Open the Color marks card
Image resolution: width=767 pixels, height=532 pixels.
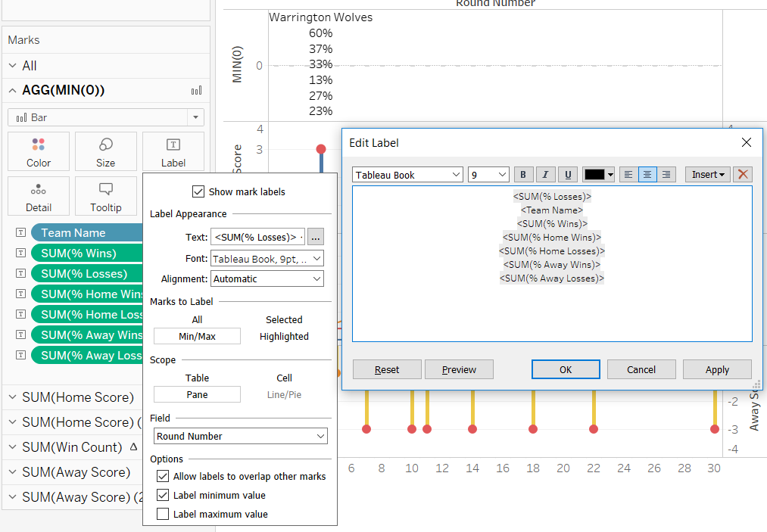[39, 151]
